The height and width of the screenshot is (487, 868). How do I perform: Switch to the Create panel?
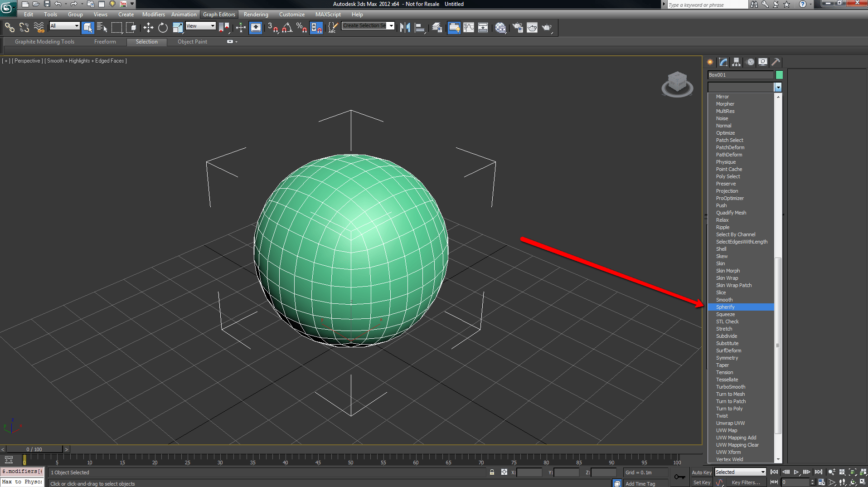[x=709, y=62]
